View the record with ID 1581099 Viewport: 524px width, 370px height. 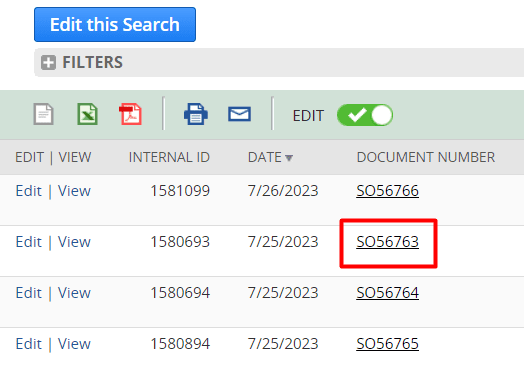(x=74, y=191)
